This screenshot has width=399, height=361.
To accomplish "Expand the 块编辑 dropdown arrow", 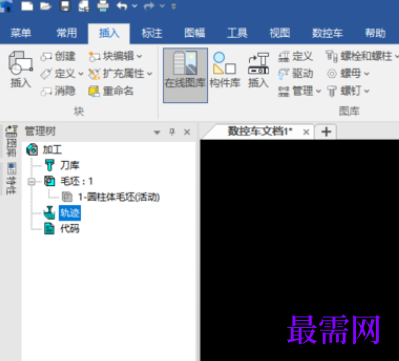I will (x=139, y=57).
